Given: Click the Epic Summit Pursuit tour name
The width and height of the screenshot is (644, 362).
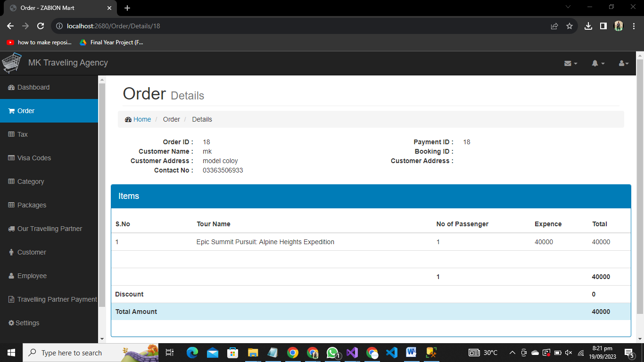Looking at the screenshot, I should coord(265,241).
